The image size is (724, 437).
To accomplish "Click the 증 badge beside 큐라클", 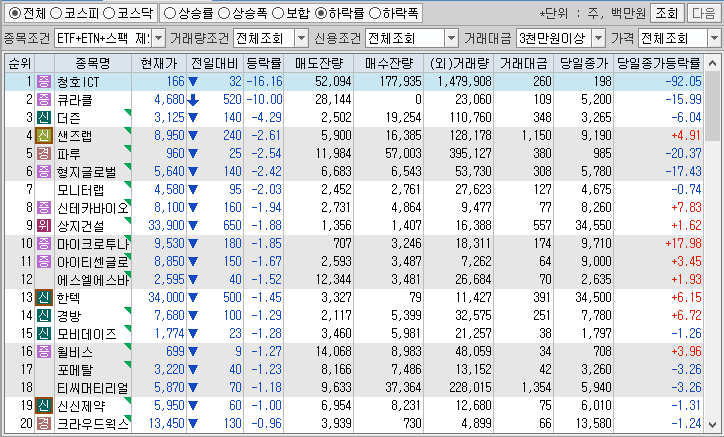I will pos(44,100).
